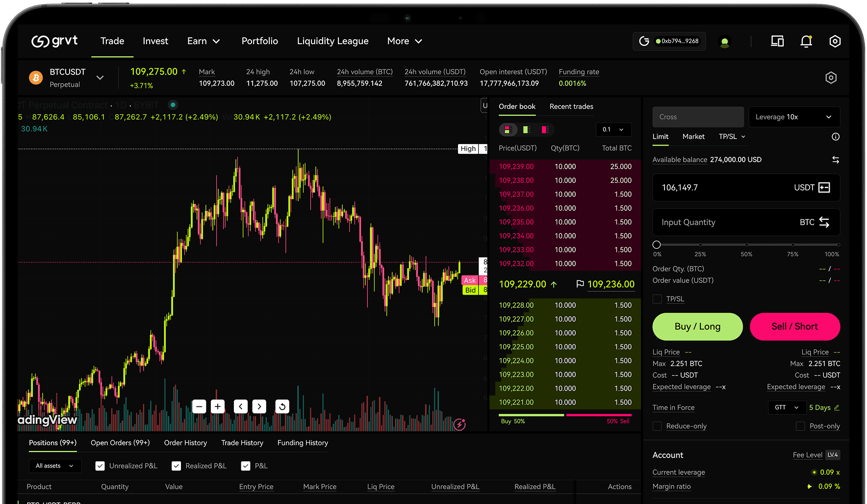Open the 0.1 tick size dropdown

[x=613, y=129]
